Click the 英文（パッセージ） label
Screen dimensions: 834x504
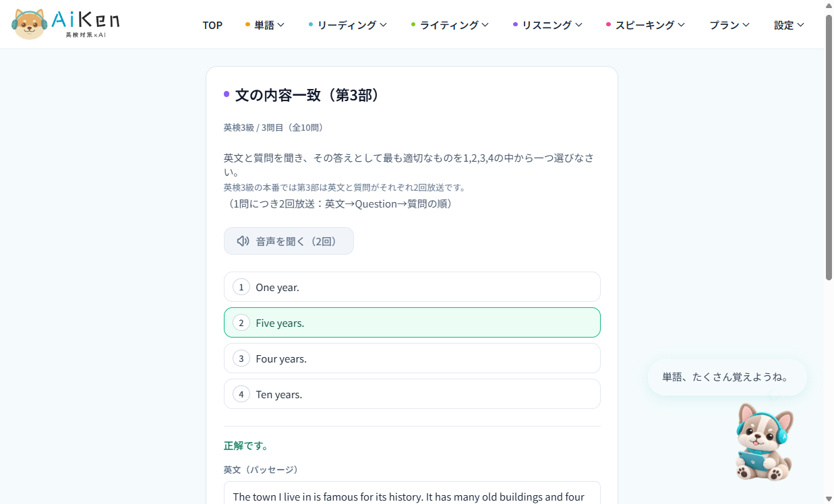pos(262,470)
